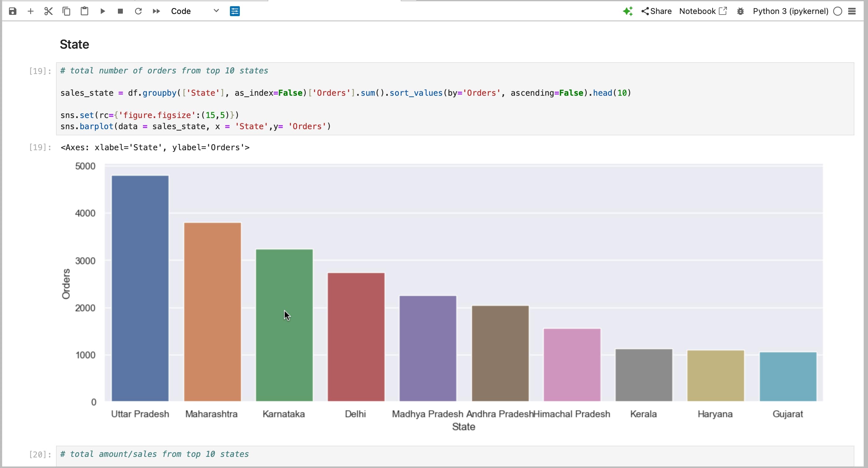Click the kernel status circle indicator
This screenshot has height=468, width=868.
pyautogui.click(x=838, y=11)
